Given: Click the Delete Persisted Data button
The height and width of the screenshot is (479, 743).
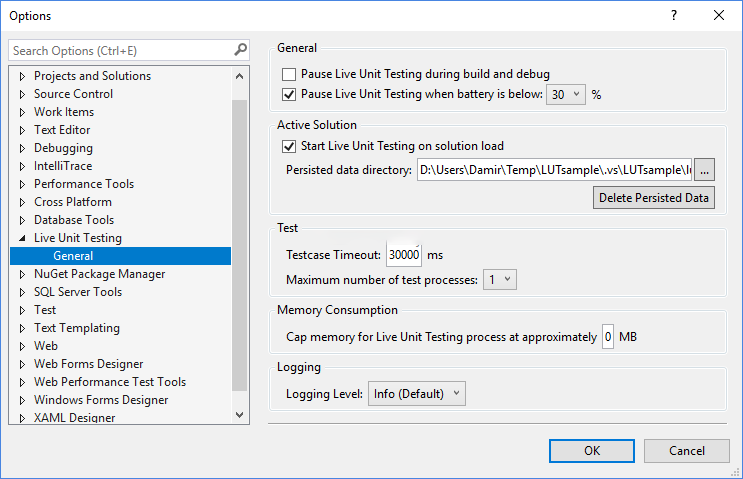Looking at the screenshot, I should tap(654, 198).
